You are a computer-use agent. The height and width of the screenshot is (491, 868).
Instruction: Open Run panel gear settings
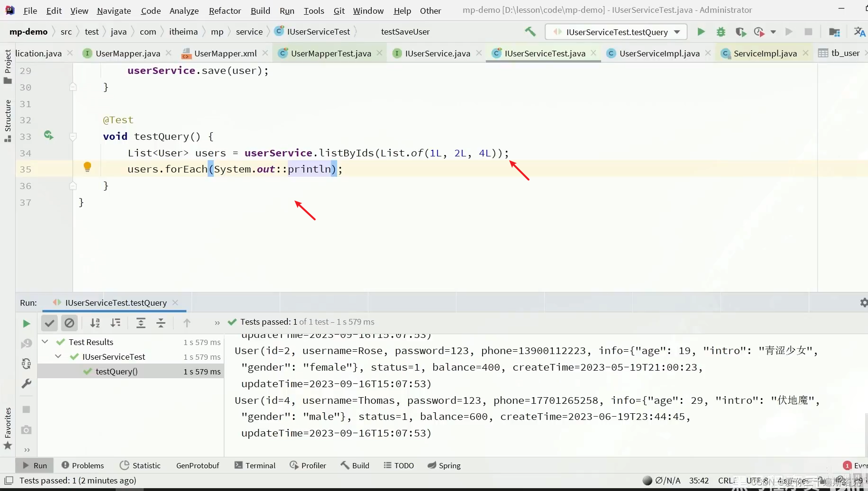pos(864,302)
